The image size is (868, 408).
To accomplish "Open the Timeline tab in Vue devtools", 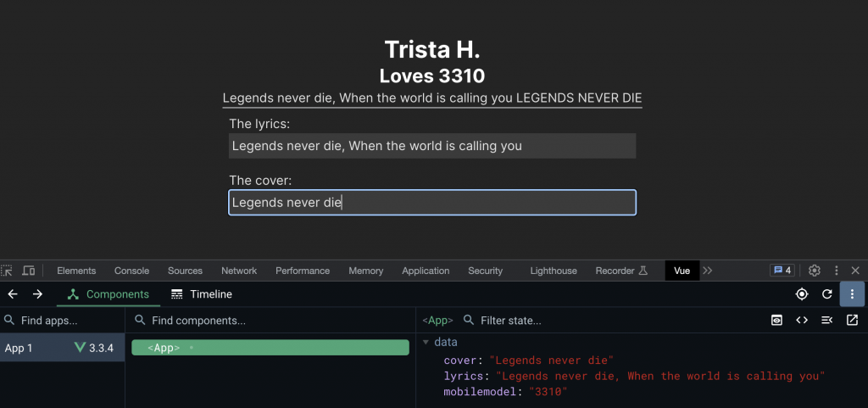I will pyautogui.click(x=202, y=294).
